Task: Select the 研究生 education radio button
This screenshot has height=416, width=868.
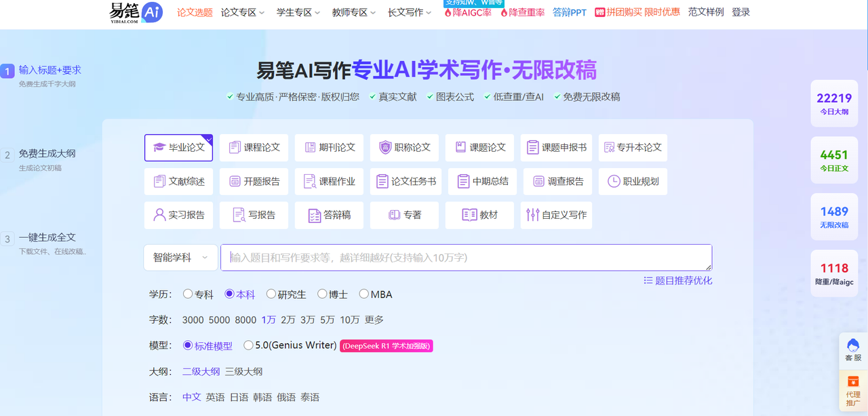Action: [271, 294]
